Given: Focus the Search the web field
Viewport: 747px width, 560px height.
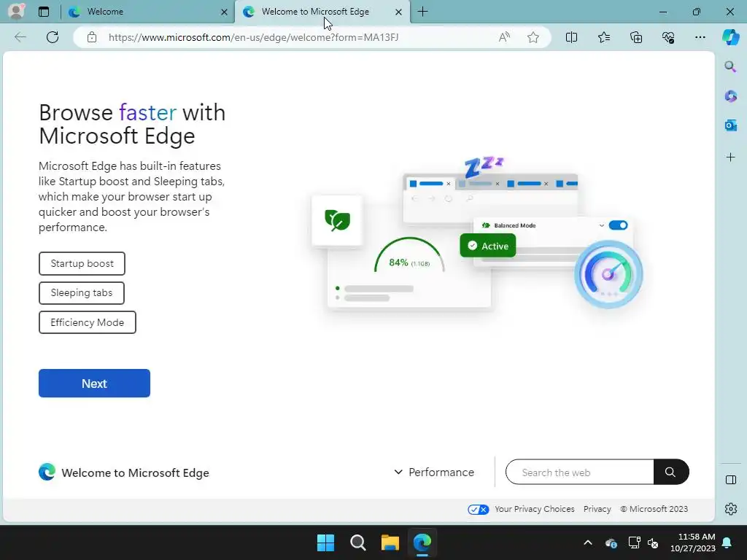Looking at the screenshot, I should (579, 472).
